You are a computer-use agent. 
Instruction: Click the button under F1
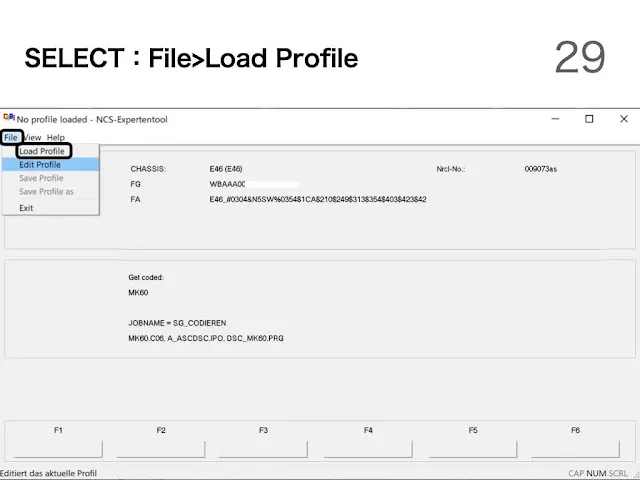[x=58, y=449]
